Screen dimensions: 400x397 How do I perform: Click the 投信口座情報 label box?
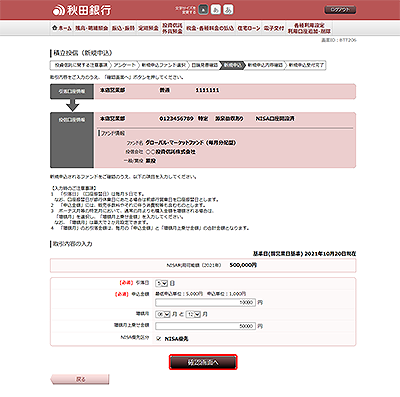(72, 140)
